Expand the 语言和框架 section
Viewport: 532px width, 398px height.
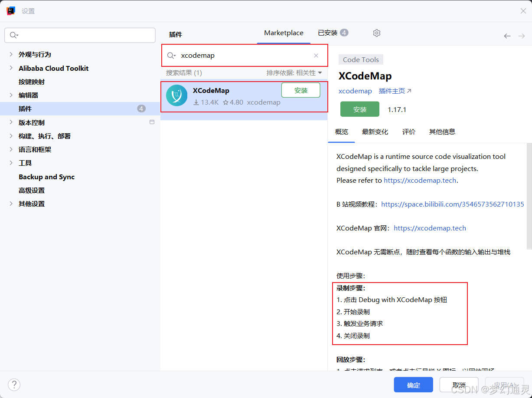(11, 149)
